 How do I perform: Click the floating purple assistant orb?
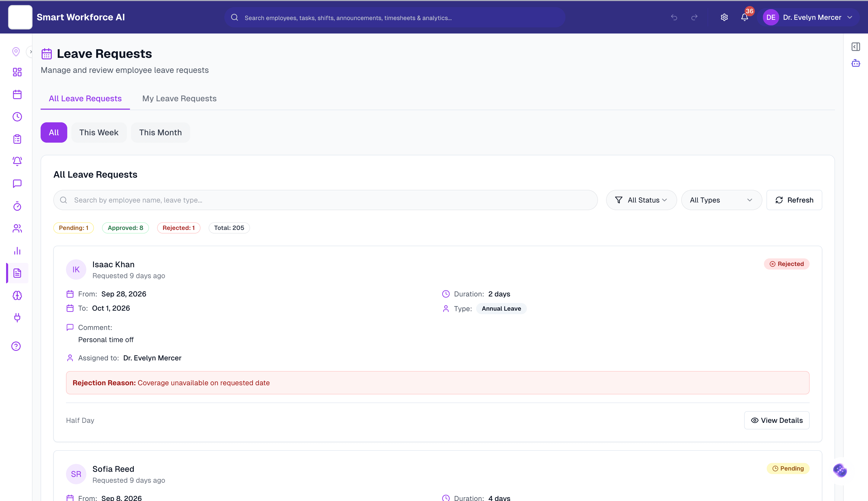840,470
